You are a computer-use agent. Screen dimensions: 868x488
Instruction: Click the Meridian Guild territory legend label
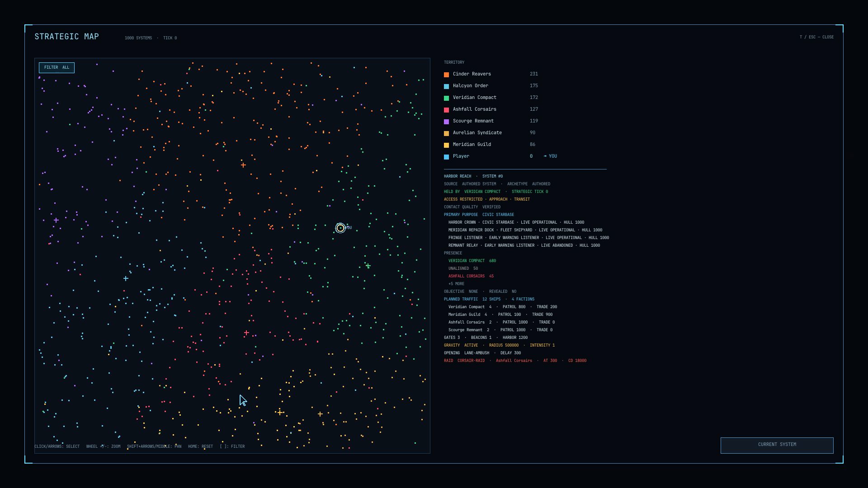472,145
